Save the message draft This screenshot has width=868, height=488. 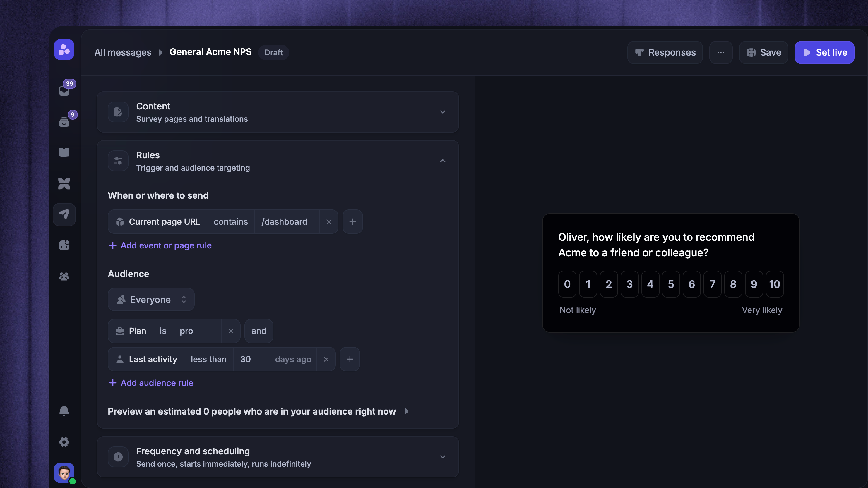point(763,53)
